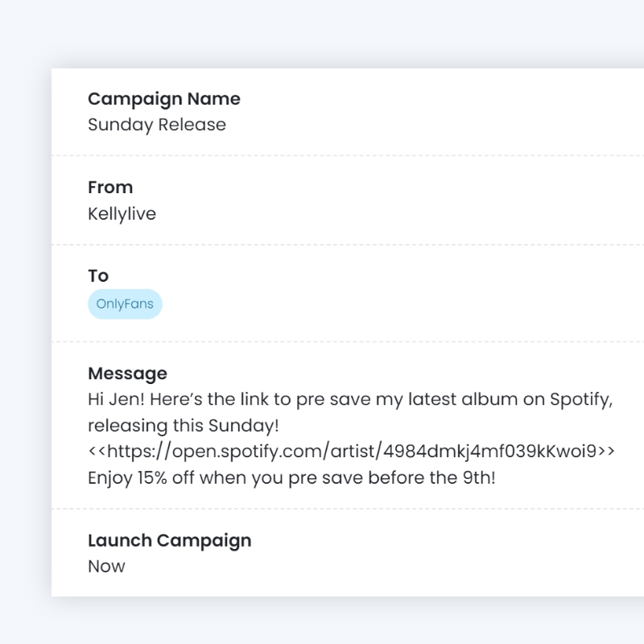Click the Launch Campaign label
Screen dimensions: 644x644
[169, 540]
